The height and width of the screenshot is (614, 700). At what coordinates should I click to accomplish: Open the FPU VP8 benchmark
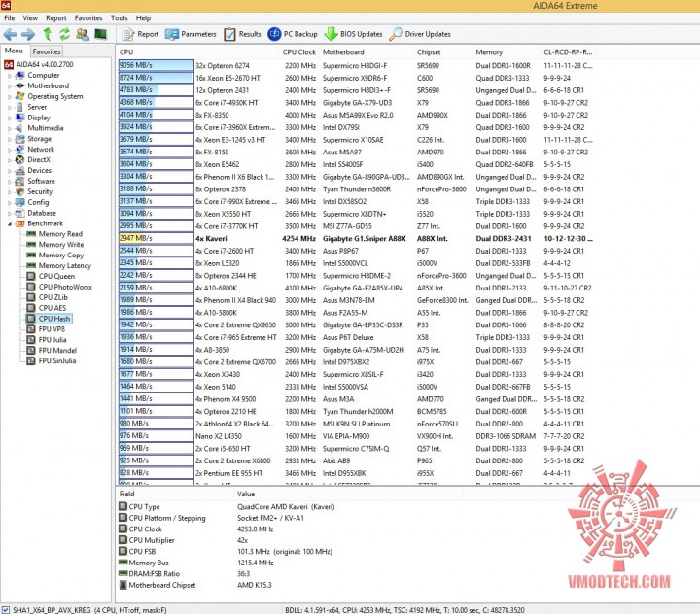(x=52, y=329)
